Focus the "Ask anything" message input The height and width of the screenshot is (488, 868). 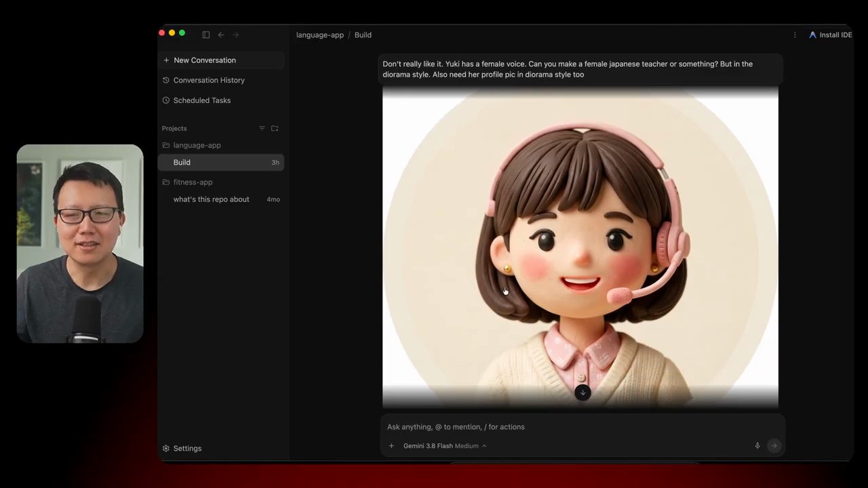[583, 427]
